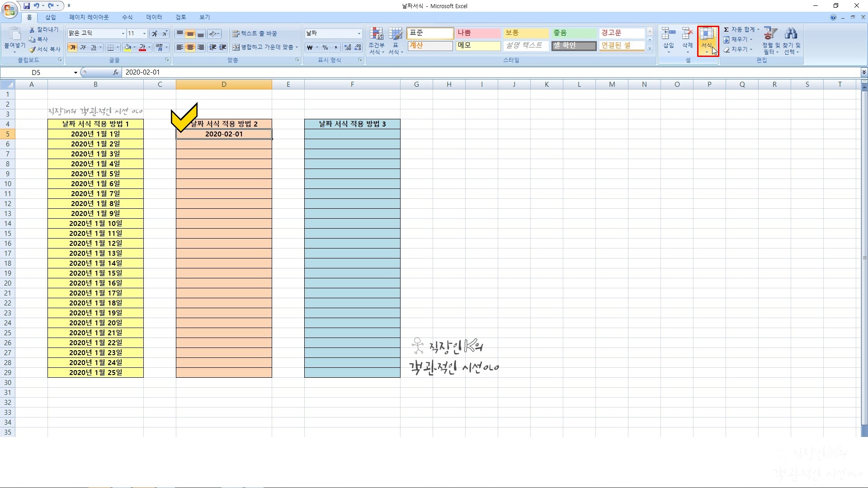Click the percent style icon
Screen dimensions: 868x488
(325, 47)
